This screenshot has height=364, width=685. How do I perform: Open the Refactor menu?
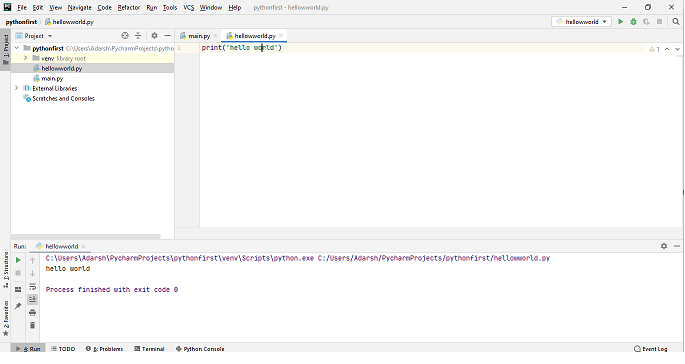pos(129,7)
